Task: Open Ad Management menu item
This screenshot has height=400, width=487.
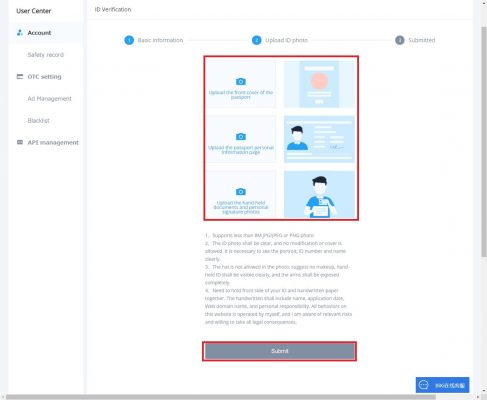Action: (49, 99)
